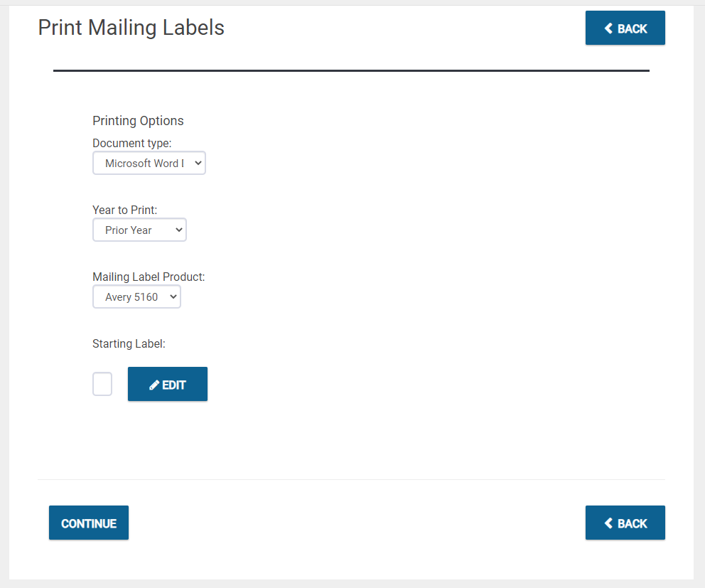Screen dimensions: 705x588
Task: Click the Continue button
Action: pos(89,523)
